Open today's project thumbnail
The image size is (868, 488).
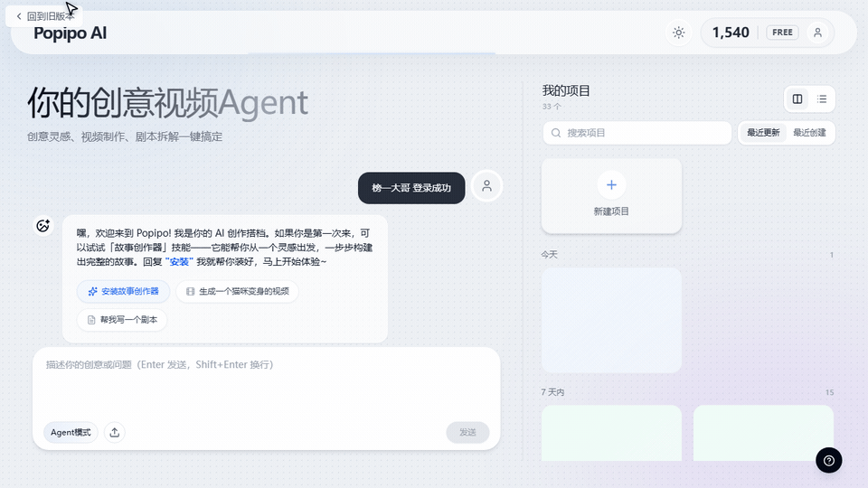tap(611, 320)
